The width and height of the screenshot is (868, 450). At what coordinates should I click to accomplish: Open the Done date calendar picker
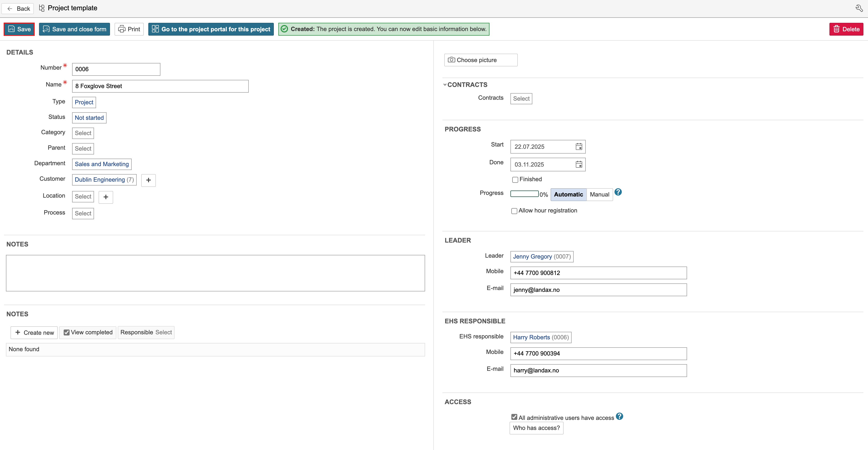(579, 165)
